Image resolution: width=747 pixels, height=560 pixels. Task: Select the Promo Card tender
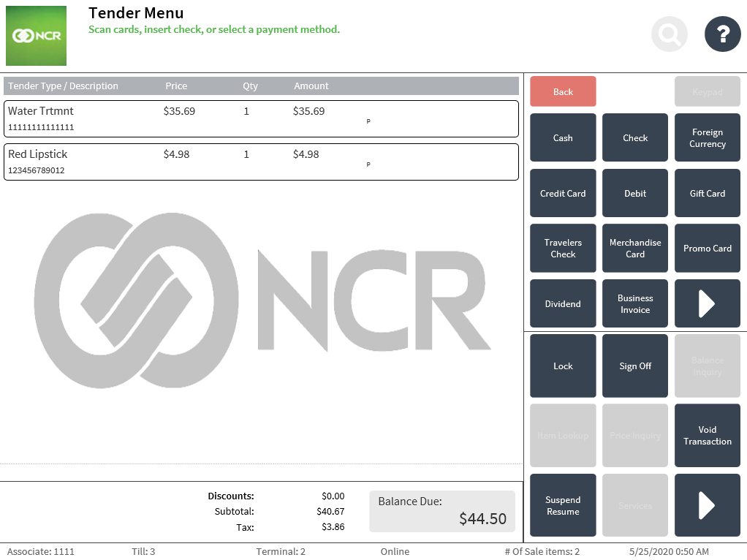point(707,249)
